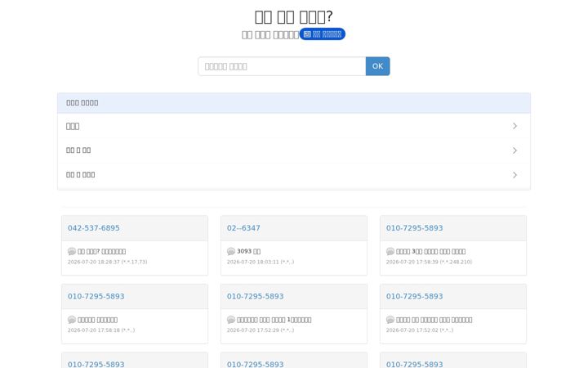This screenshot has width=588, height=368.
Task: Open 010-7295-5893 link above 17:58:18 timestamp
Action: point(96,296)
